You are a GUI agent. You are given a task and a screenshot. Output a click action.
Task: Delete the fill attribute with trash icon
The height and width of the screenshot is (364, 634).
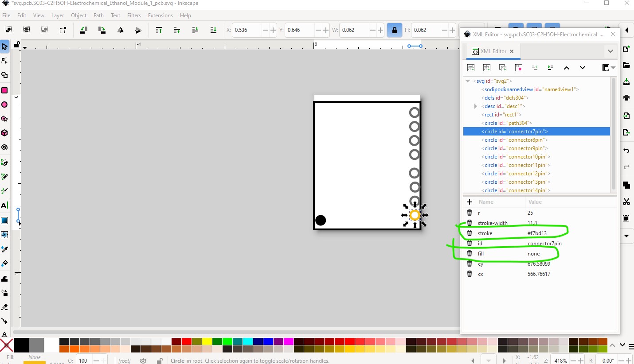(x=470, y=254)
